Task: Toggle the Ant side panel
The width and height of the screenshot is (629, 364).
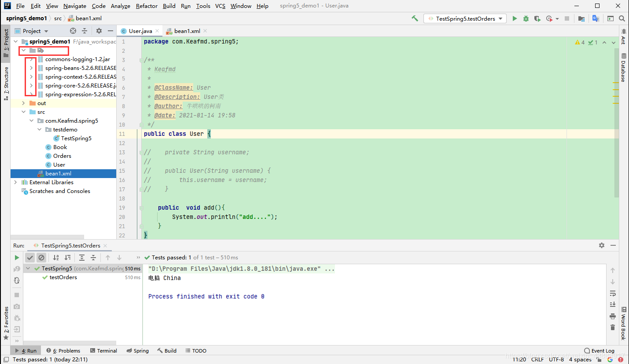Action: 623,36
